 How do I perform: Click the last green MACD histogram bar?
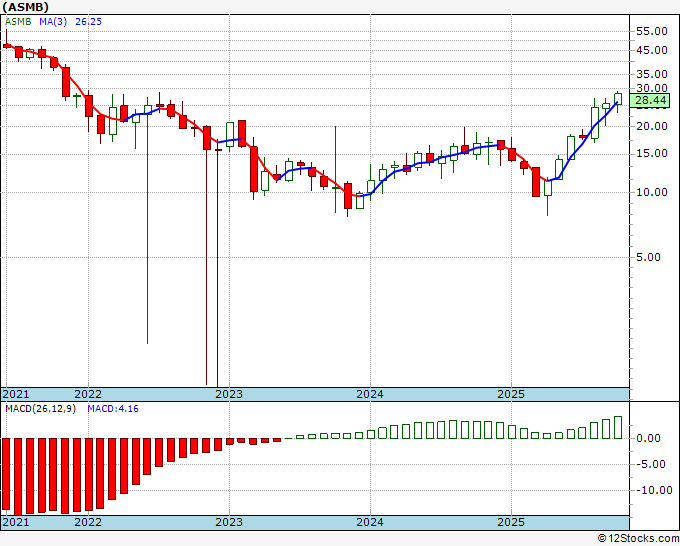click(x=618, y=428)
